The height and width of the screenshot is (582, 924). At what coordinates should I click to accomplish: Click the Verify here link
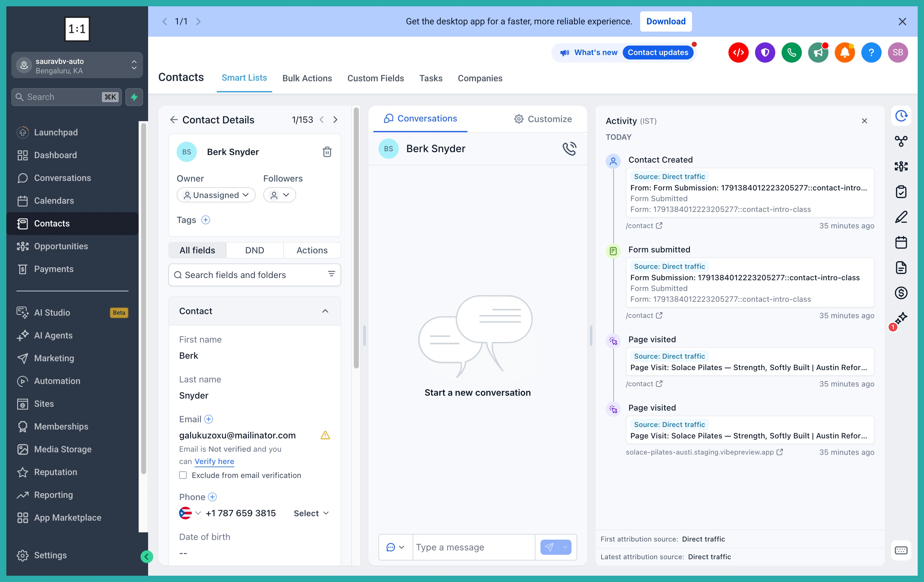pyautogui.click(x=214, y=461)
